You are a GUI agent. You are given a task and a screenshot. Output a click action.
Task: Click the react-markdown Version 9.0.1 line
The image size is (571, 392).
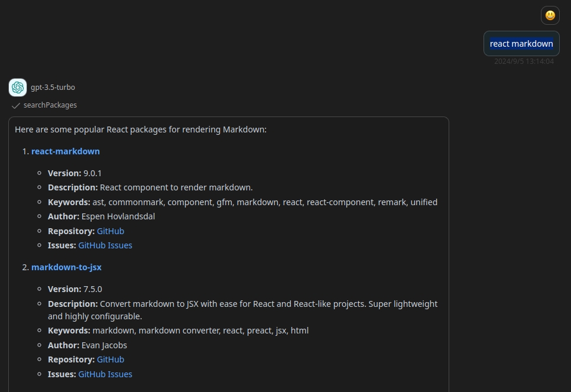pos(74,173)
